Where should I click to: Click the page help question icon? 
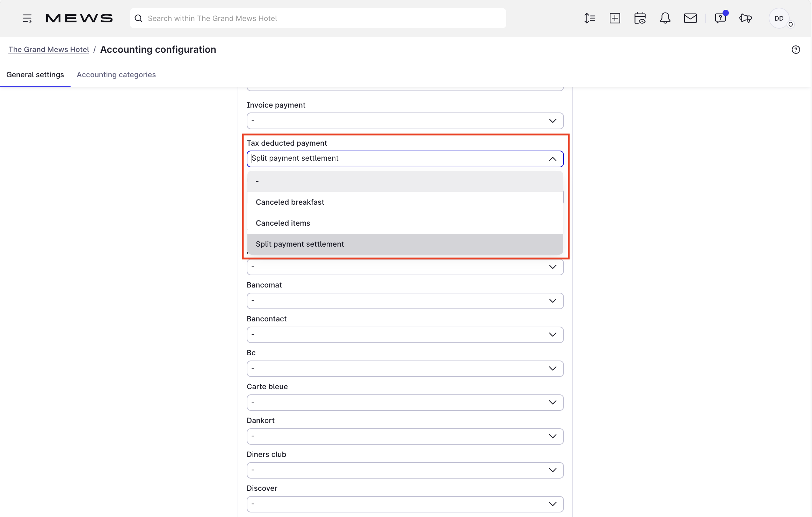point(796,50)
